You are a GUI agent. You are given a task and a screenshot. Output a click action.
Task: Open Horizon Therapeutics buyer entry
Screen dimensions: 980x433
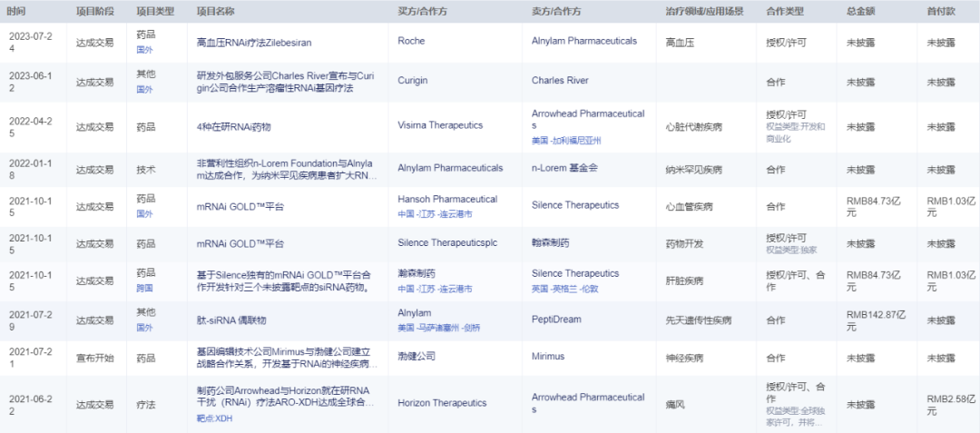tap(442, 403)
